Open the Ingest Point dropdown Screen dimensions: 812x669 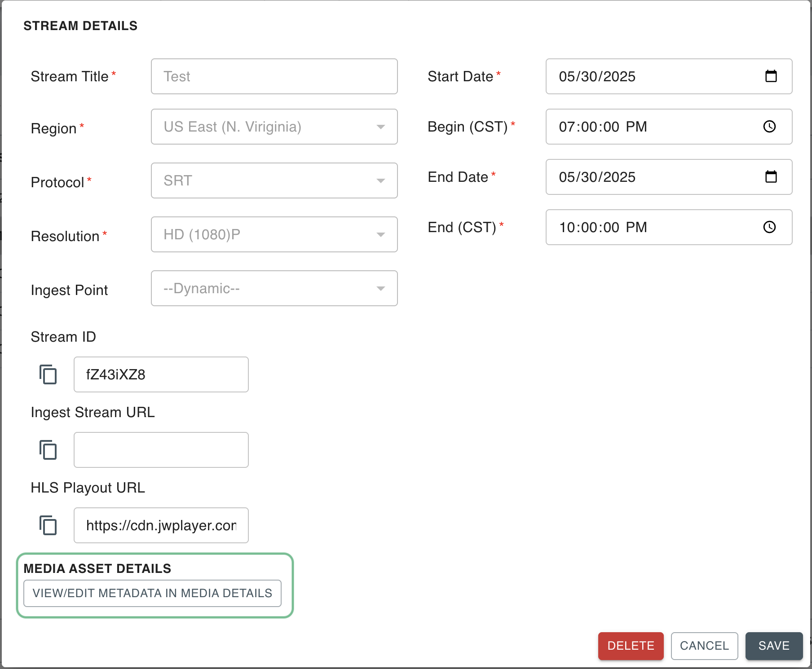380,289
